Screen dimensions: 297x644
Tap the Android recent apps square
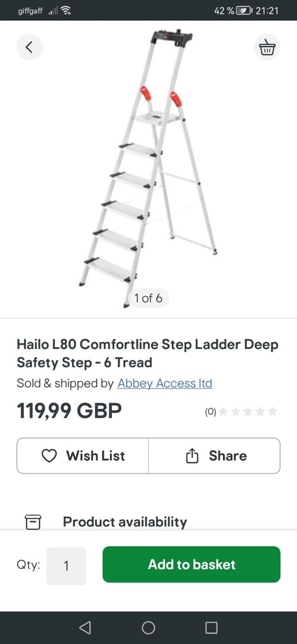click(211, 628)
